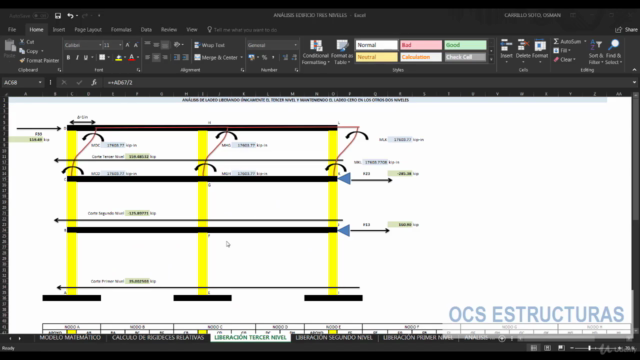Toggle Bold formatting
640x360 pixels.
pyautogui.click(x=68, y=58)
